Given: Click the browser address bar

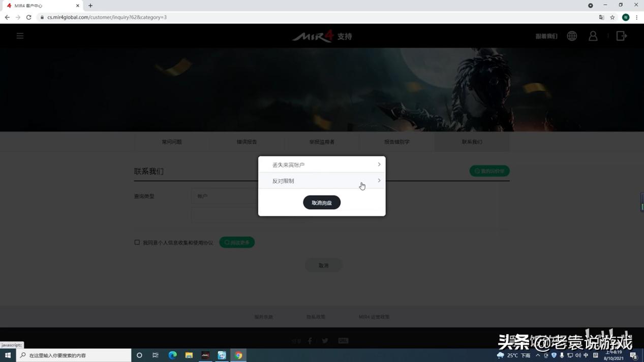Looking at the screenshot, I should point(203,17).
